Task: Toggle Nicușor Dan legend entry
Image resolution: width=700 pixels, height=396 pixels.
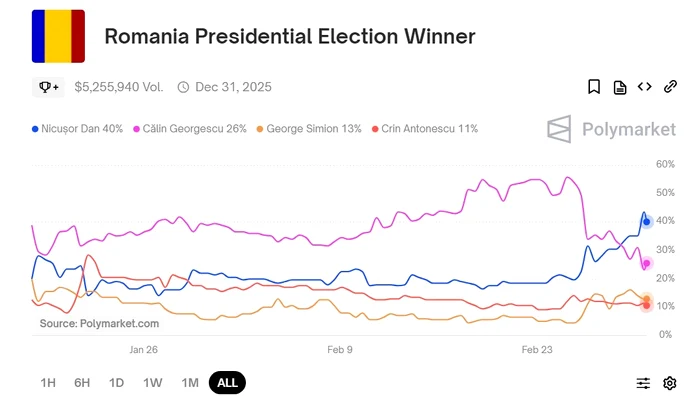Action: coord(77,129)
